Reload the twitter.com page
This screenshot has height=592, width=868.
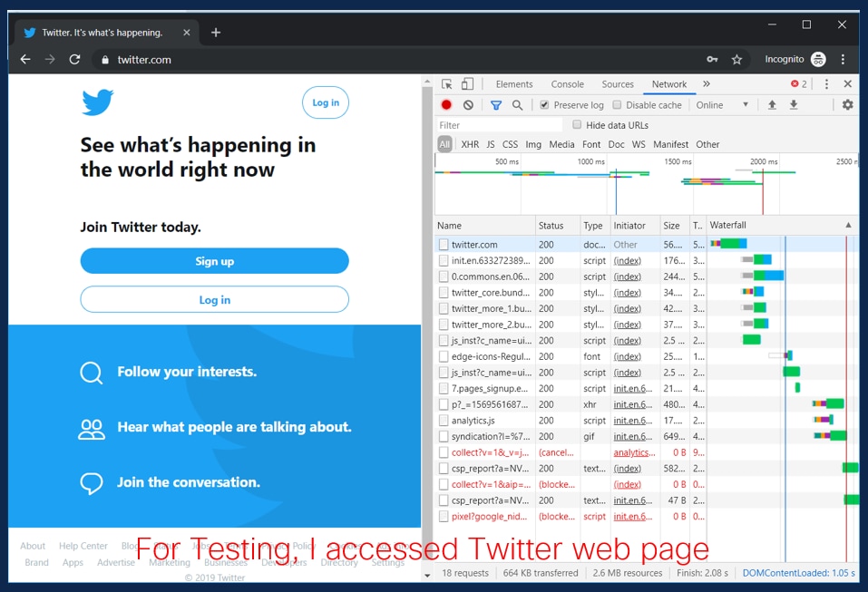click(x=74, y=59)
